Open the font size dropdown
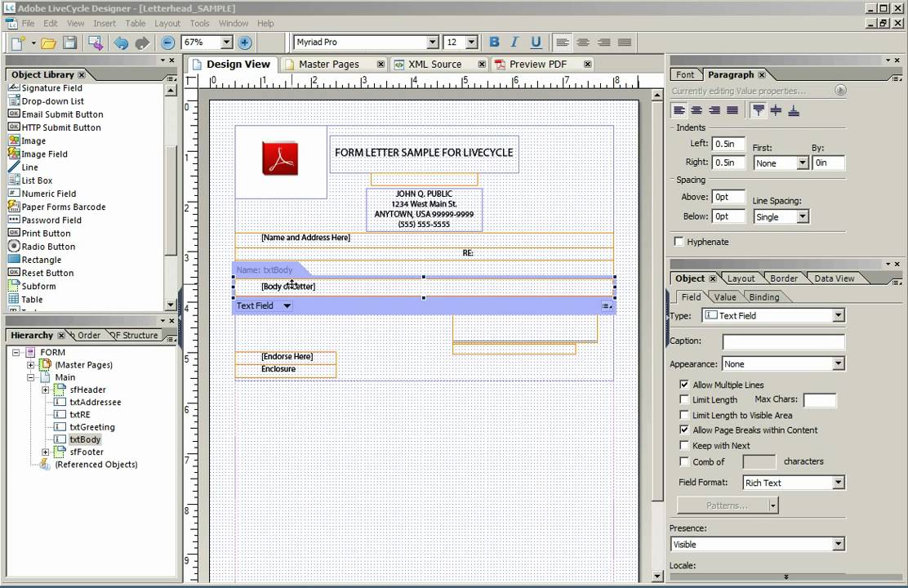908x588 pixels. coord(471,42)
